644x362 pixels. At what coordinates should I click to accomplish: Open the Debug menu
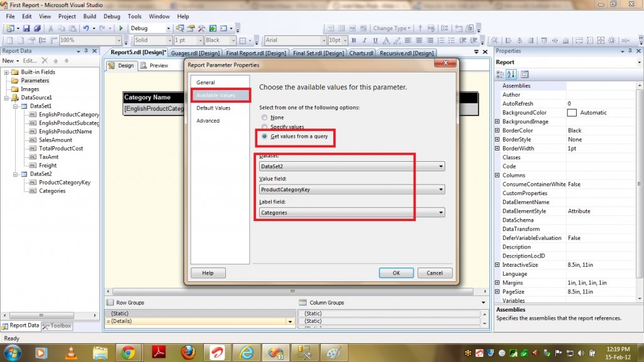point(111,16)
